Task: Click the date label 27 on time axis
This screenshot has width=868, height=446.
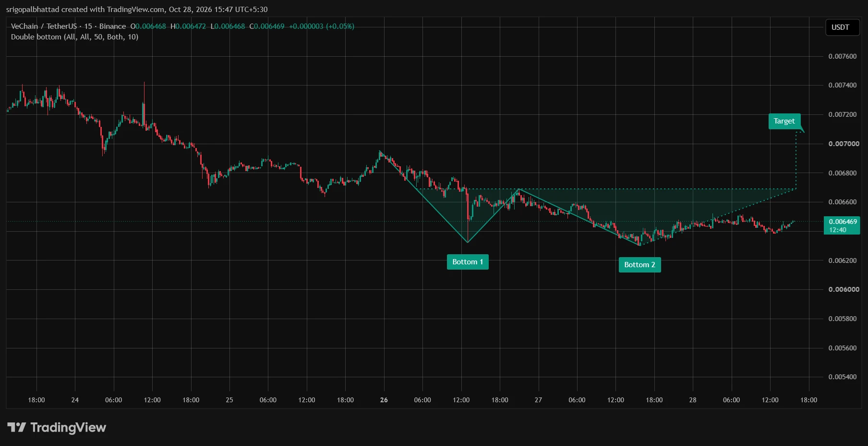Action: (x=538, y=400)
